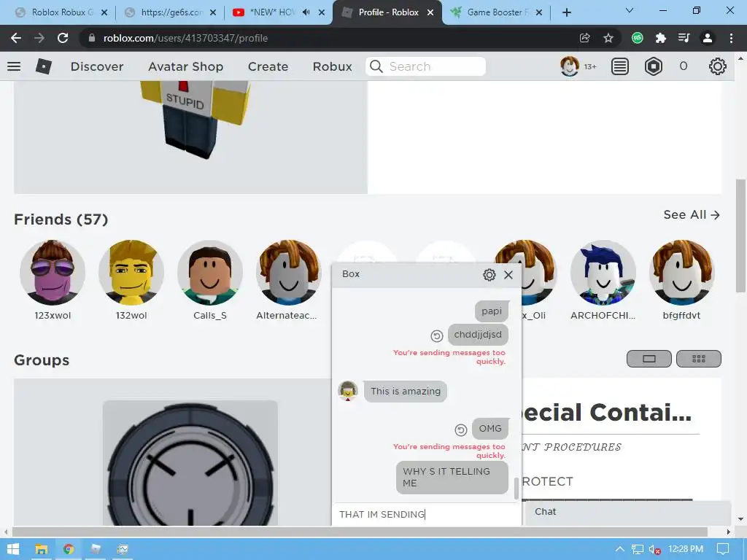This screenshot has width=747, height=560.
Task: Close the Box chat window
Action: [x=508, y=275]
